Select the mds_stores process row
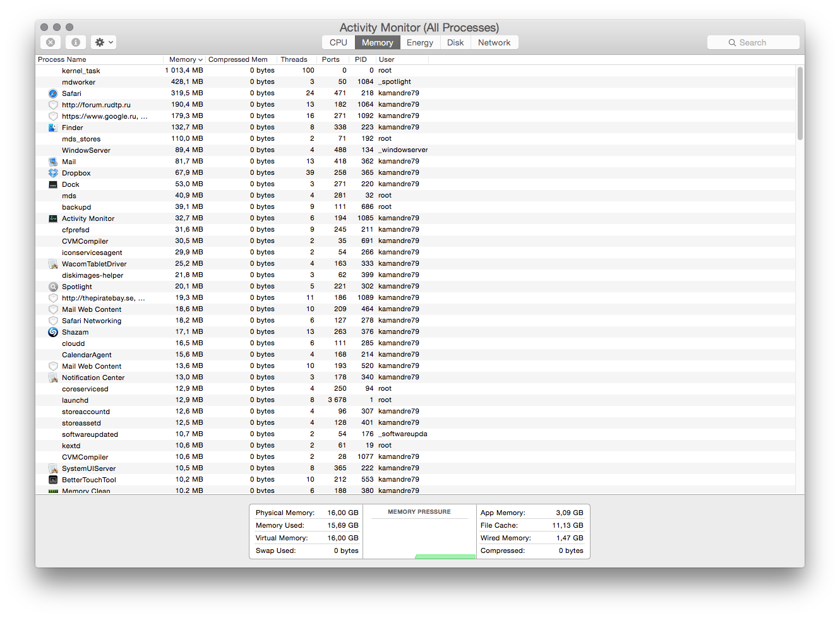This screenshot has width=840, height=618. point(416,139)
